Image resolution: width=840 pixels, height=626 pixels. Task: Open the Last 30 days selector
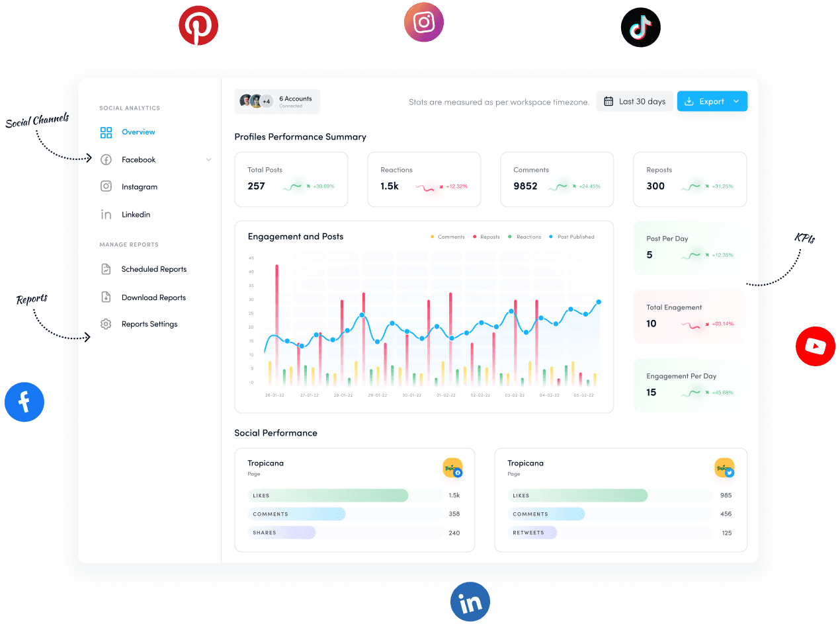[x=634, y=101]
